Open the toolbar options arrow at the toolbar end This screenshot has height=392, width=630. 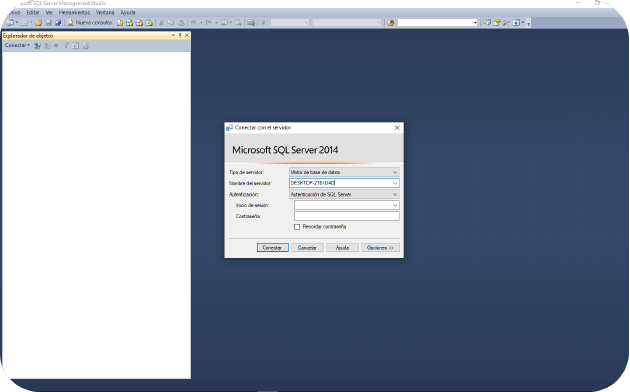528,24
